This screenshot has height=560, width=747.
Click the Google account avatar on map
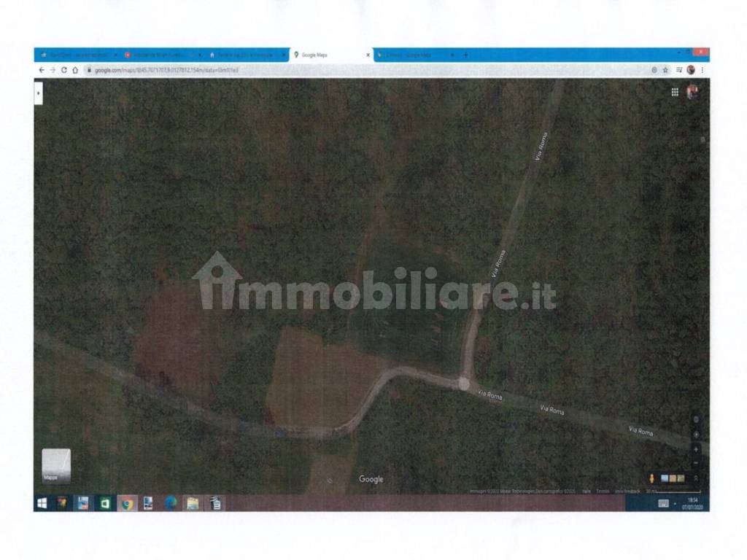pyautogui.click(x=692, y=91)
